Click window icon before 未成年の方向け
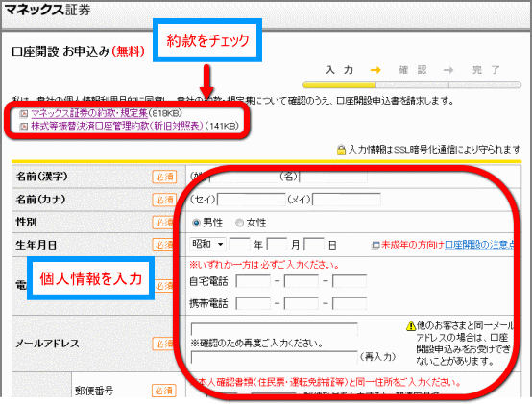Viewport: 532px width, 404px height. pos(375,245)
